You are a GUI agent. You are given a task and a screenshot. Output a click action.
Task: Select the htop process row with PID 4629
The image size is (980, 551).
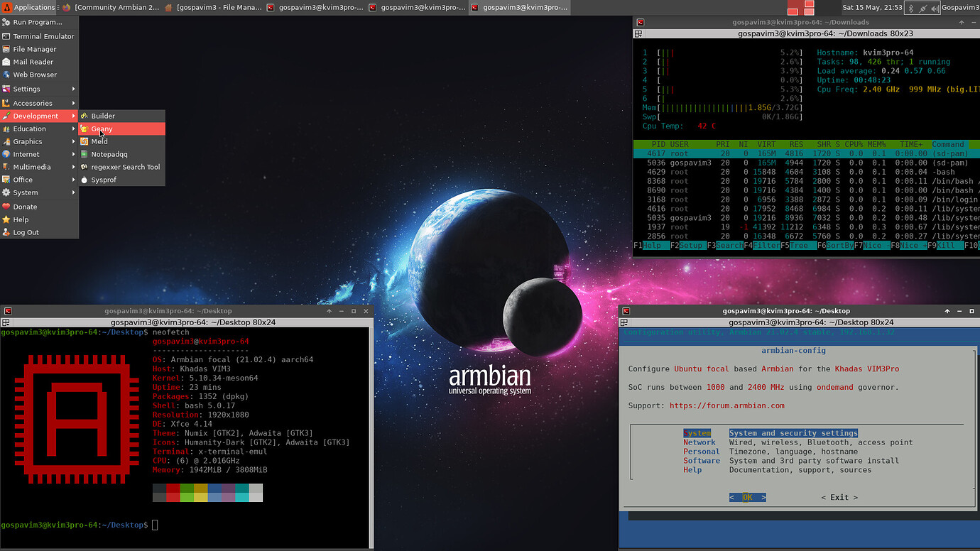pyautogui.click(x=807, y=172)
